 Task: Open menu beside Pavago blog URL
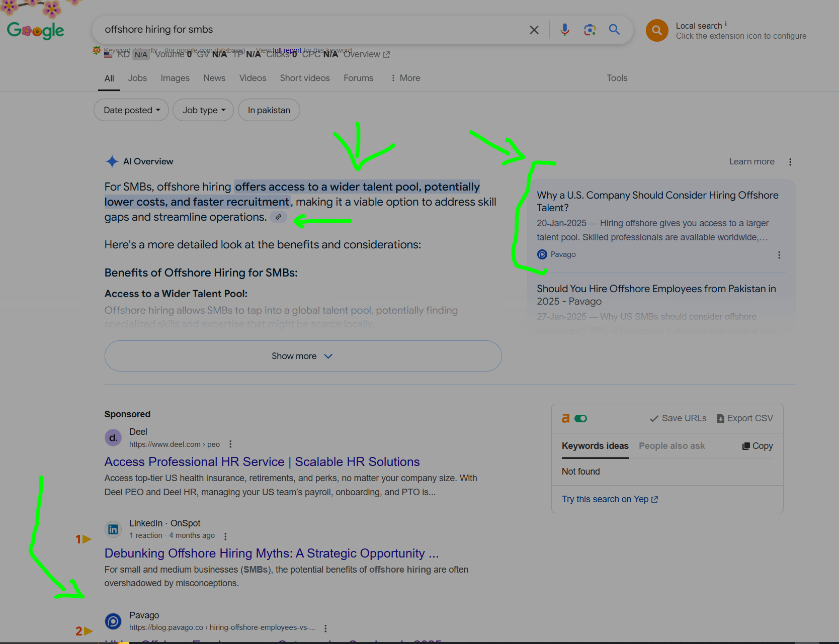pyautogui.click(x=325, y=628)
